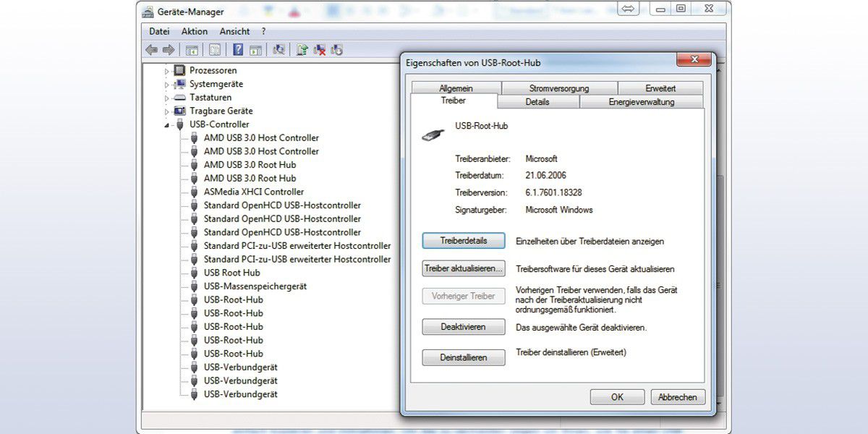
Task: Select the Treiber tab
Action: 454,101
